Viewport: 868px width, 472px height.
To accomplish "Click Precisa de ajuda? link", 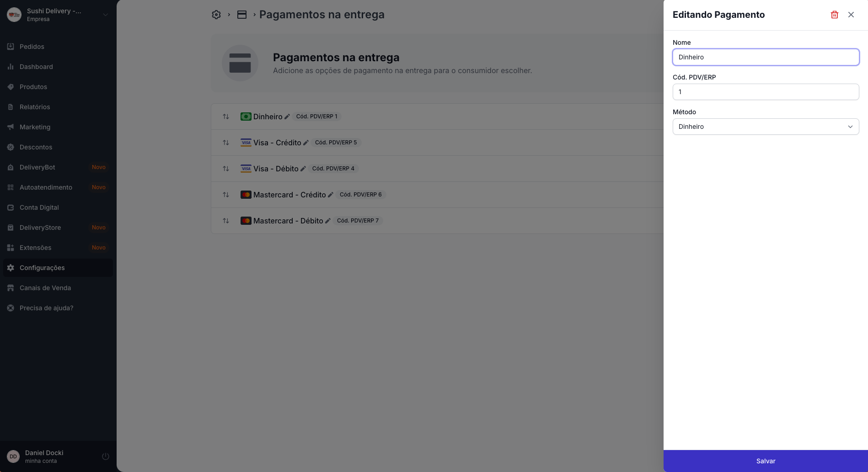I will tap(46, 308).
